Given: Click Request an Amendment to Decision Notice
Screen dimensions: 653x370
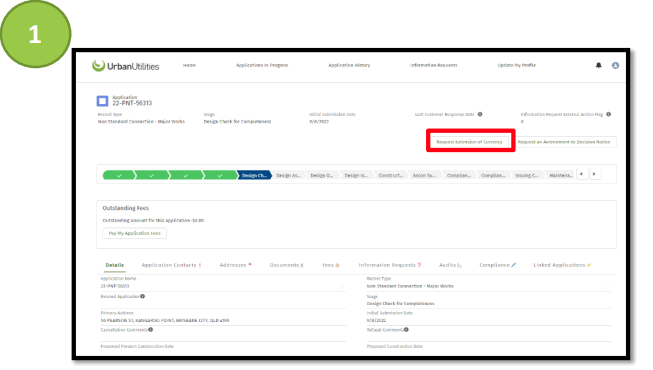Looking at the screenshot, I should pos(564,142).
